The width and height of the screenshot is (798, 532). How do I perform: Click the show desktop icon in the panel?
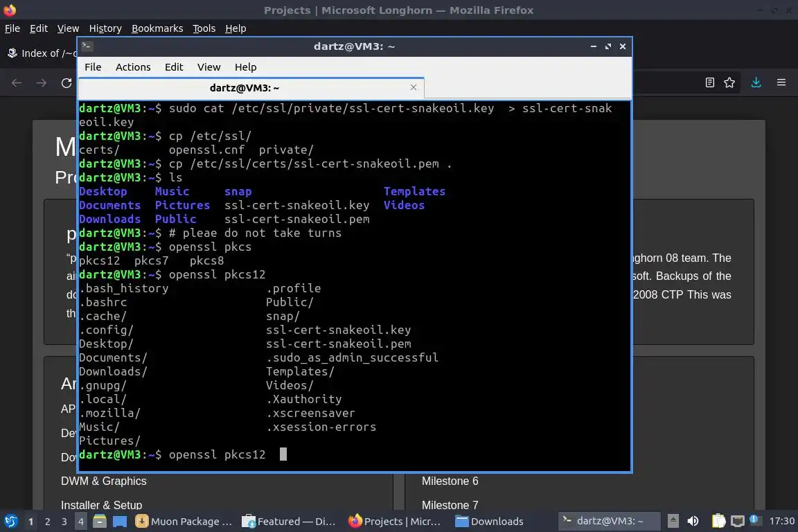pyautogui.click(x=120, y=522)
